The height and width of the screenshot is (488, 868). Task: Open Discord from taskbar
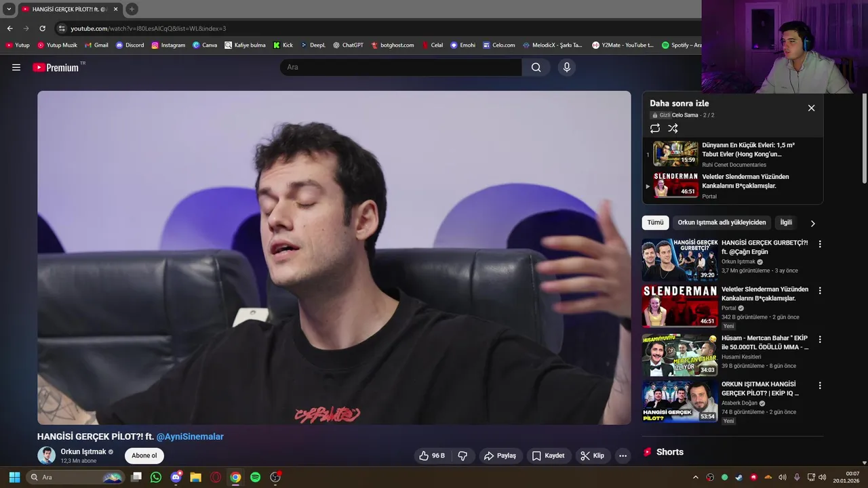(x=176, y=477)
